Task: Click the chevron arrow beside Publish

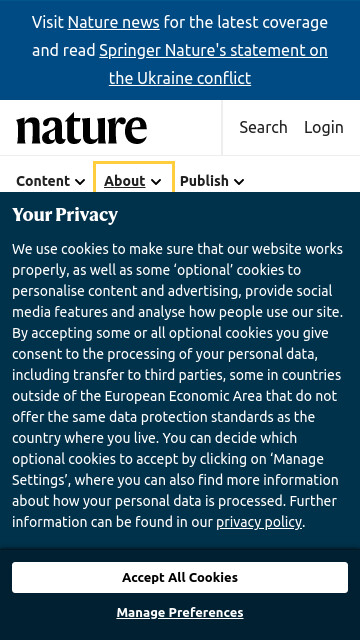Action: (x=239, y=182)
